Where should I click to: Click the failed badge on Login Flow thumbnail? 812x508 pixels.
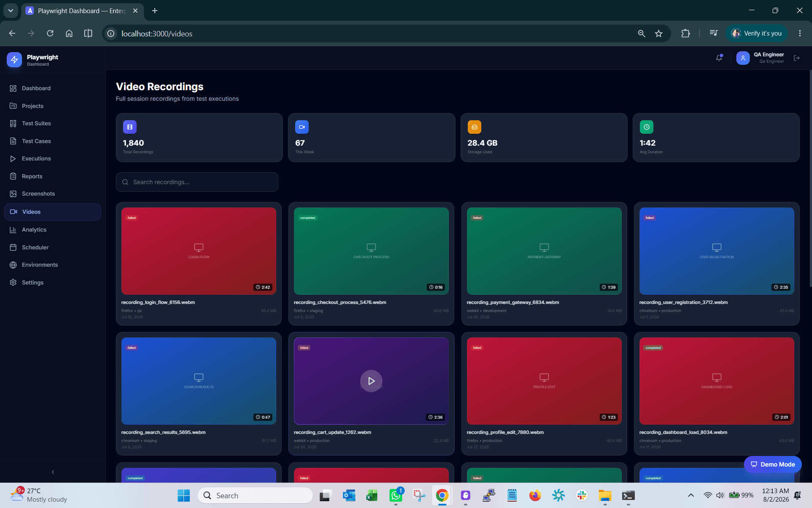[x=132, y=218]
